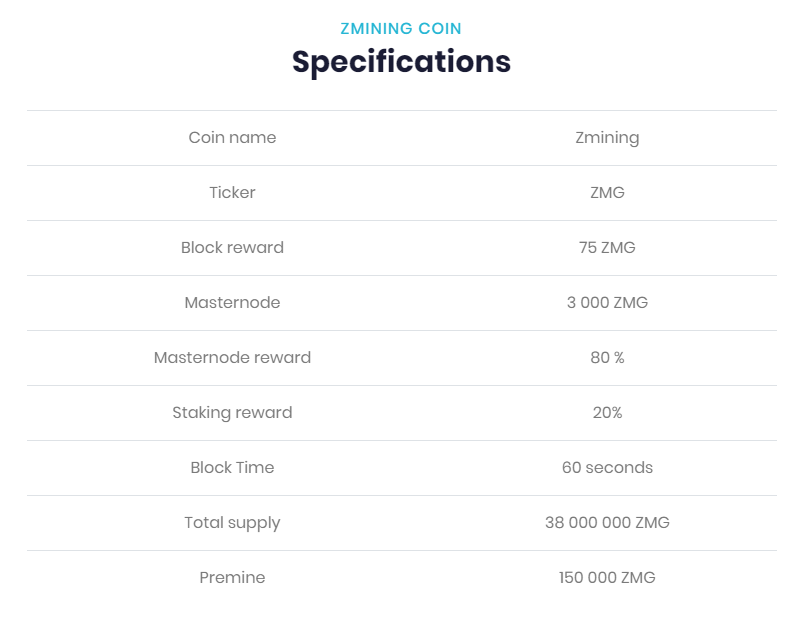
Task: Click the 60 seconds block time value
Action: 607,467
